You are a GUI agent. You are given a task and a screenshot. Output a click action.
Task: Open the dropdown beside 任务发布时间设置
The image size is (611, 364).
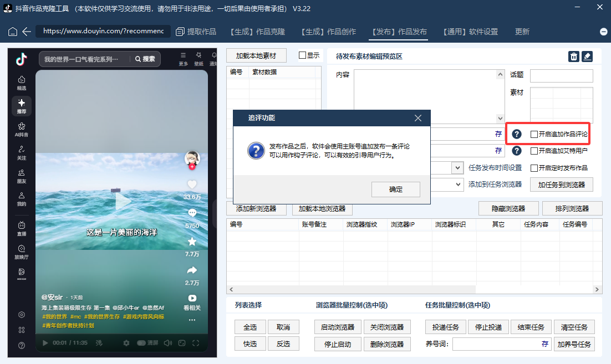pyautogui.click(x=456, y=167)
